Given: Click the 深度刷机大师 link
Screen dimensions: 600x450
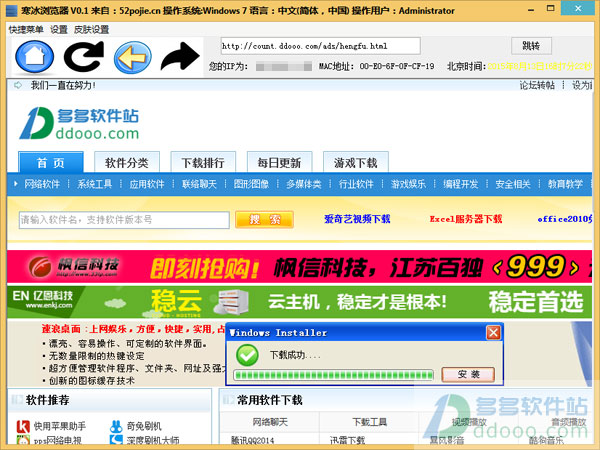Looking at the screenshot, I should tap(153, 440).
